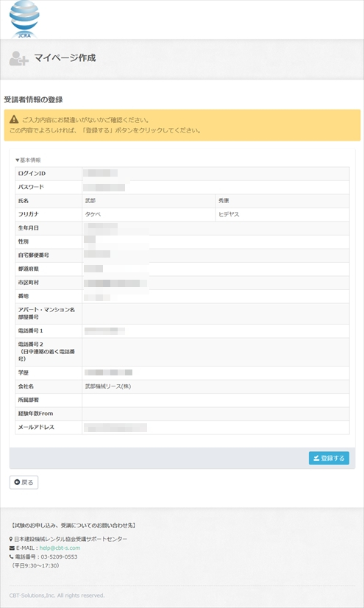Click the warning triangle icon in yellow banner
The height and width of the screenshot is (608, 364).
pyautogui.click(x=14, y=119)
